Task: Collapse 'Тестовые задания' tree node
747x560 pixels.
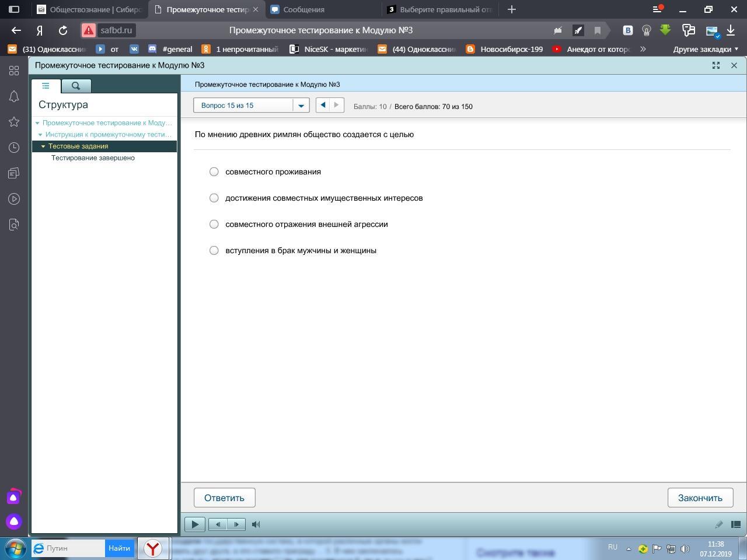Action: click(x=43, y=146)
